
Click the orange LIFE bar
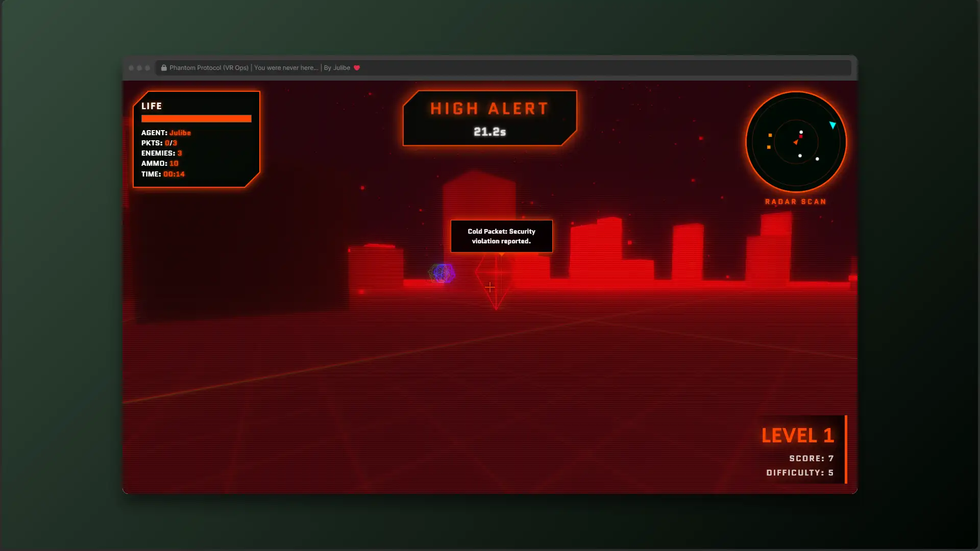196,119
